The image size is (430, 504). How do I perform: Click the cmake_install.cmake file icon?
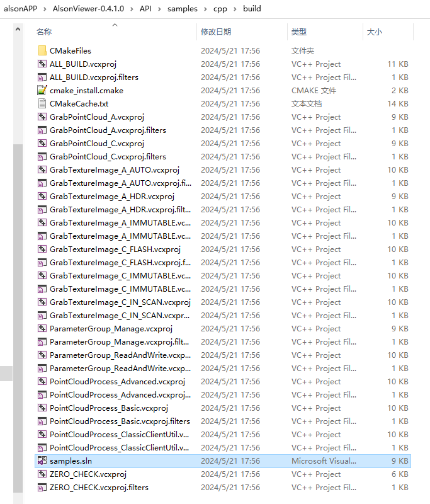42,91
